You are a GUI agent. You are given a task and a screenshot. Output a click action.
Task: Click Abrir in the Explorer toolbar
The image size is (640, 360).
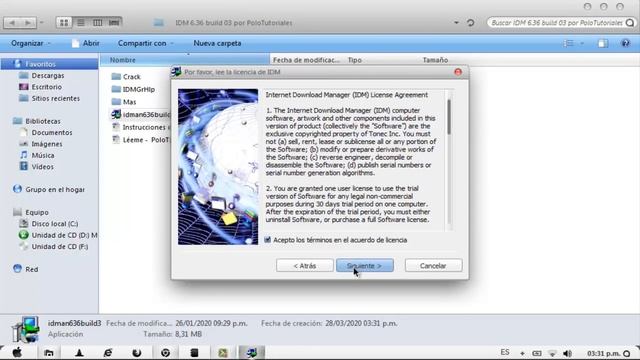(x=86, y=43)
